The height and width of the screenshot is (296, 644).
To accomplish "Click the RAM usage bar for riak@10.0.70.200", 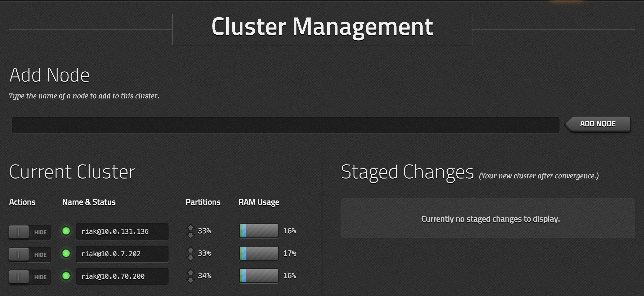I will tap(259, 276).
